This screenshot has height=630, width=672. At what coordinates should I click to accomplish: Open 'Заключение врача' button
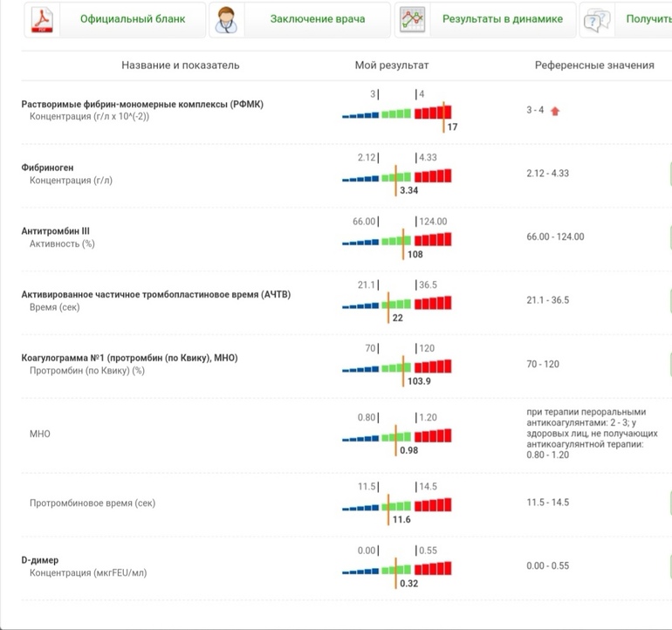coord(318,19)
